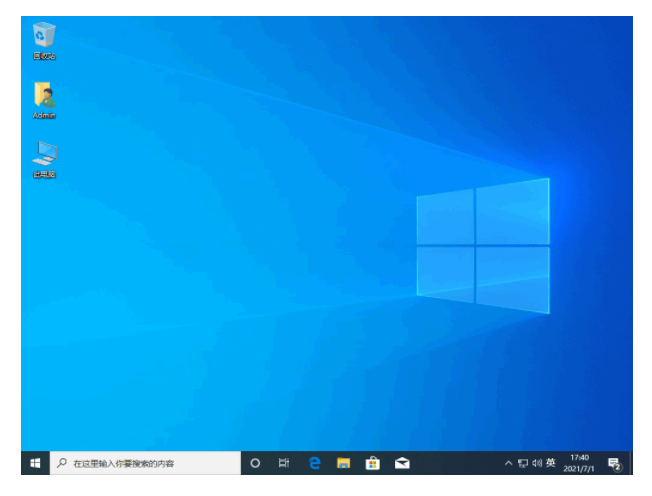Open File Explorer from the taskbar
Image resolution: width=652 pixels, height=496 pixels.
[343, 463]
